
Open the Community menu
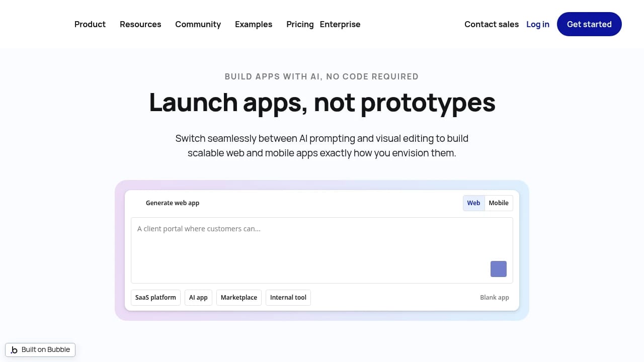pyautogui.click(x=198, y=24)
